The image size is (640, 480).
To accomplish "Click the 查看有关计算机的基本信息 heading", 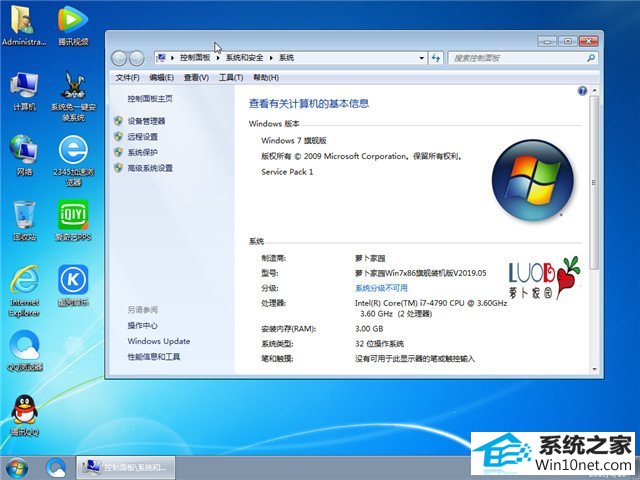I will point(309,104).
